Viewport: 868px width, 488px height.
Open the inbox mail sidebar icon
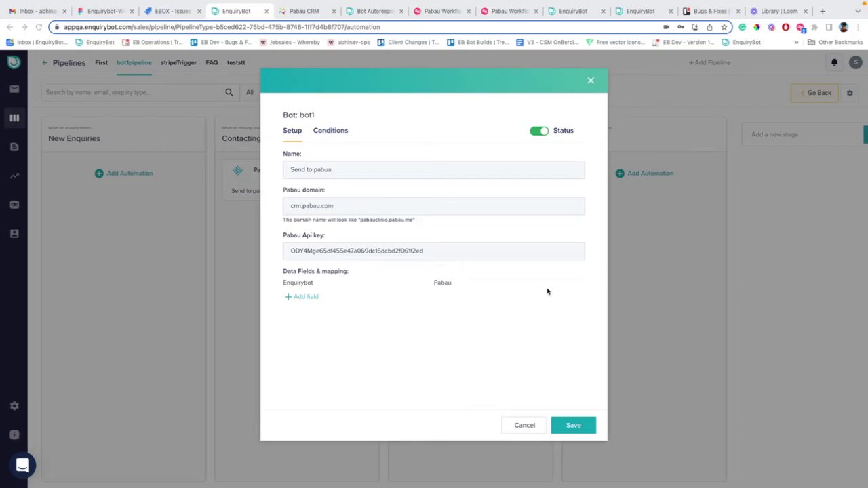[14, 89]
